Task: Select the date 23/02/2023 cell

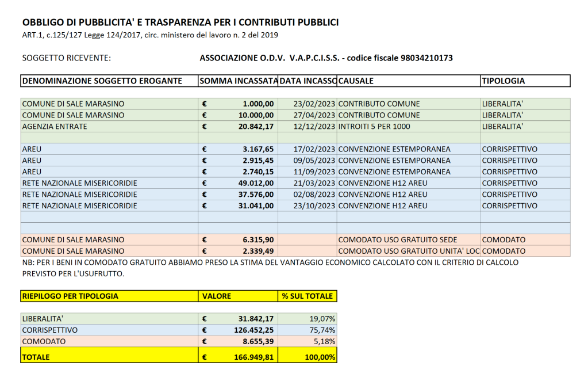Action: (314, 104)
